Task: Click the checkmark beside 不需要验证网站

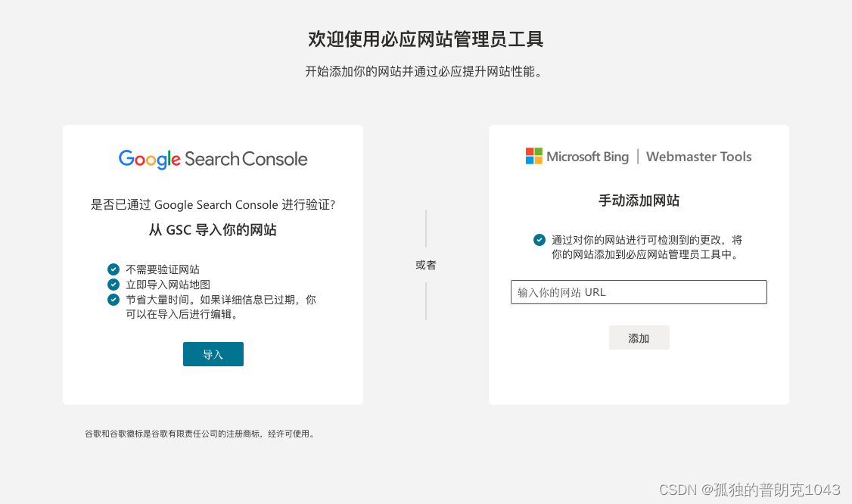Action: point(113,269)
